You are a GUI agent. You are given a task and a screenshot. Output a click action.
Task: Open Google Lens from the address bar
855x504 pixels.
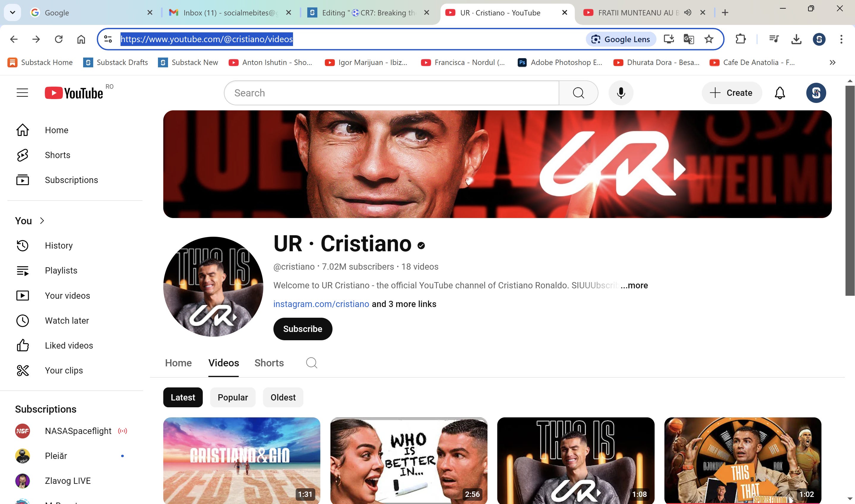[x=621, y=39]
